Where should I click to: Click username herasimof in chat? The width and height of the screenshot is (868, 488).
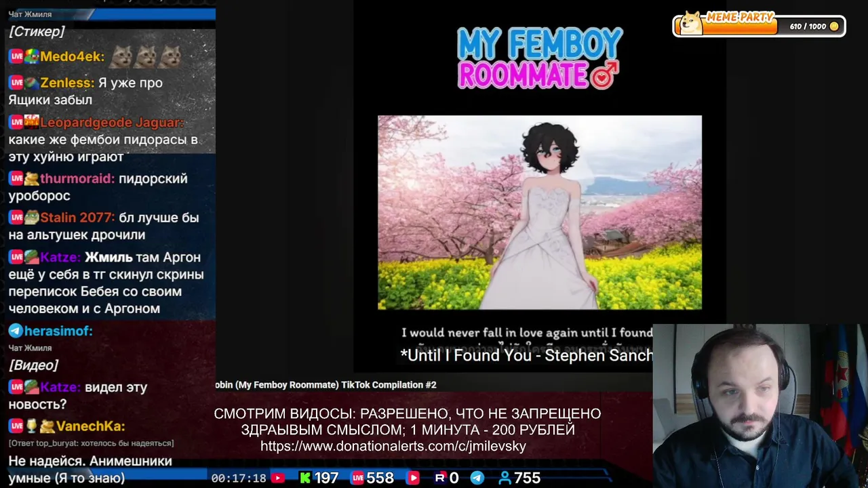click(58, 331)
